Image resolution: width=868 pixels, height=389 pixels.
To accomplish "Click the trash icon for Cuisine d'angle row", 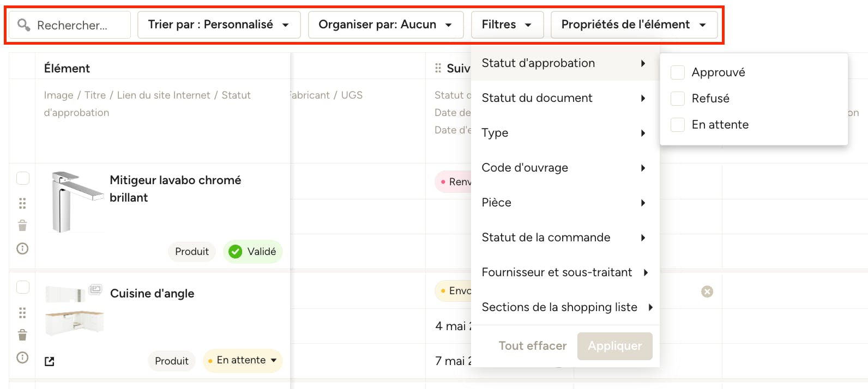I will tap(22, 335).
